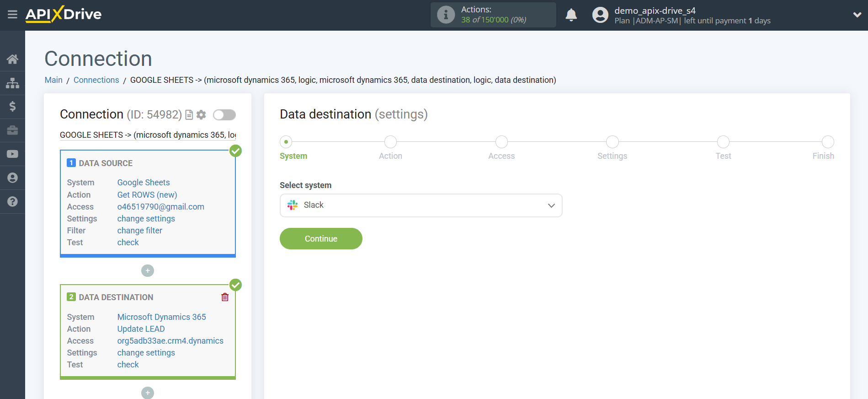The height and width of the screenshot is (399, 868).
Task: Click the Data Source green checkmark badge
Action: pos(235,151)
